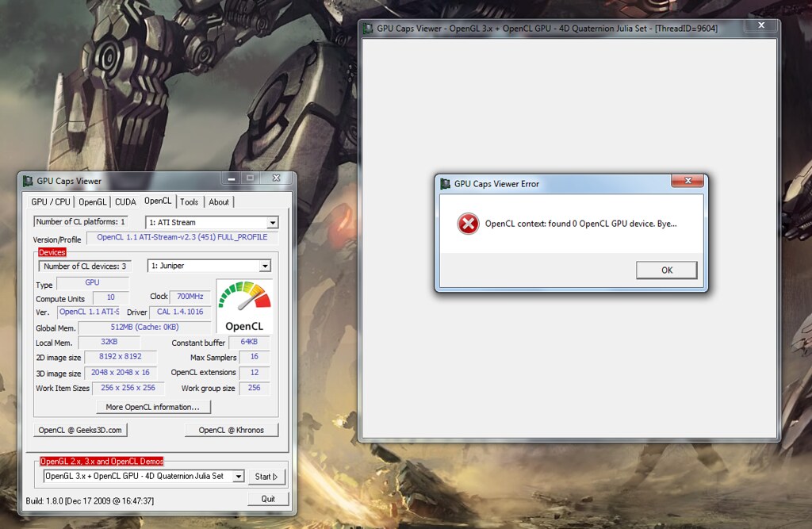Click OK in the error dialog

coord(666,270)
